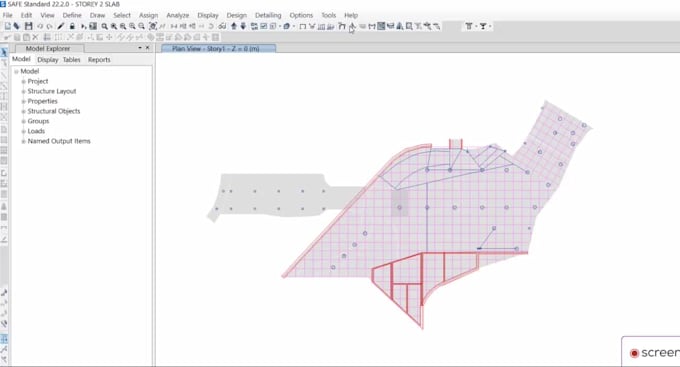
Task: Switch to Display tab in Model Explorer
Action: click(48, 59)
